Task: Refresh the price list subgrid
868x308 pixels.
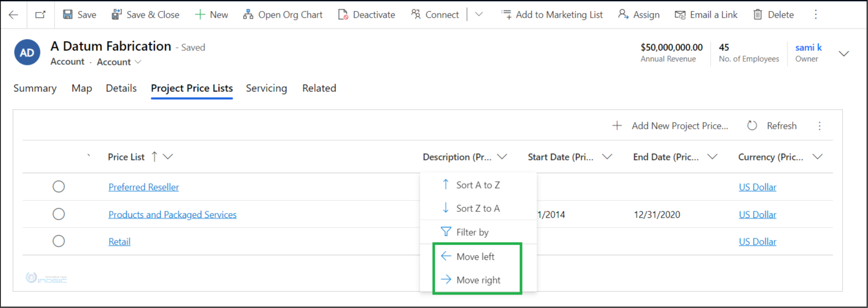Action: 772,126
